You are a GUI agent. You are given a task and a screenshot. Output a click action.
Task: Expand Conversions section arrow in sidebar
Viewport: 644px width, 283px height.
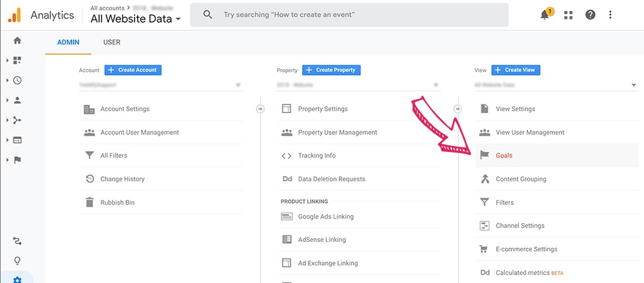pyautogui.click(x=7, y=160)
